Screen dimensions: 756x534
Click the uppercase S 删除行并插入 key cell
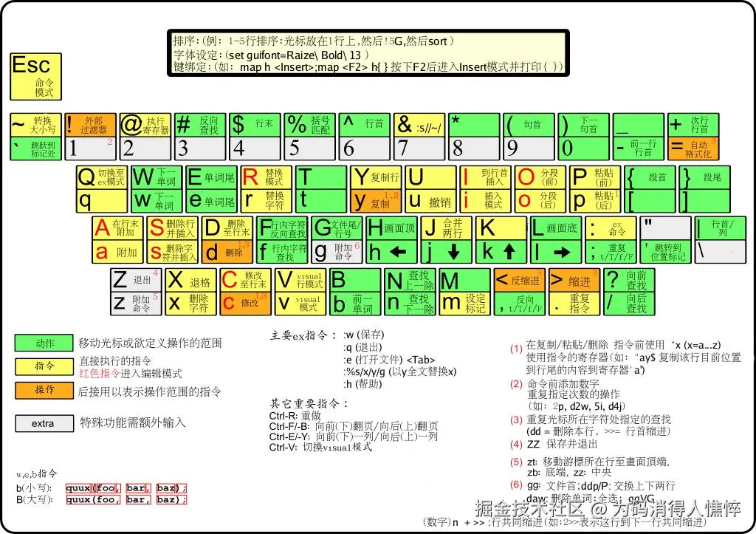(x=173, y=227)
